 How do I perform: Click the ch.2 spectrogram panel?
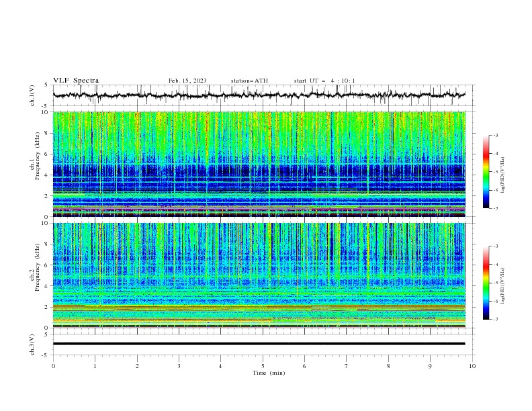(259, 275)
